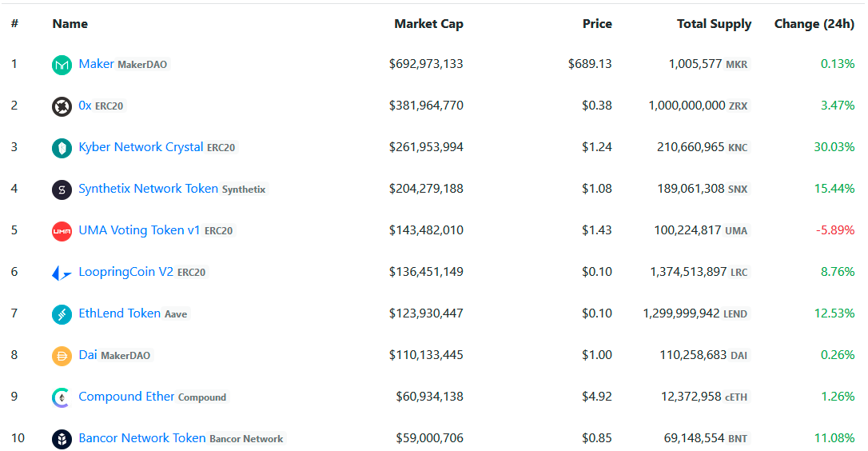Click the Kyber Network Crystal logo icon

62,148
